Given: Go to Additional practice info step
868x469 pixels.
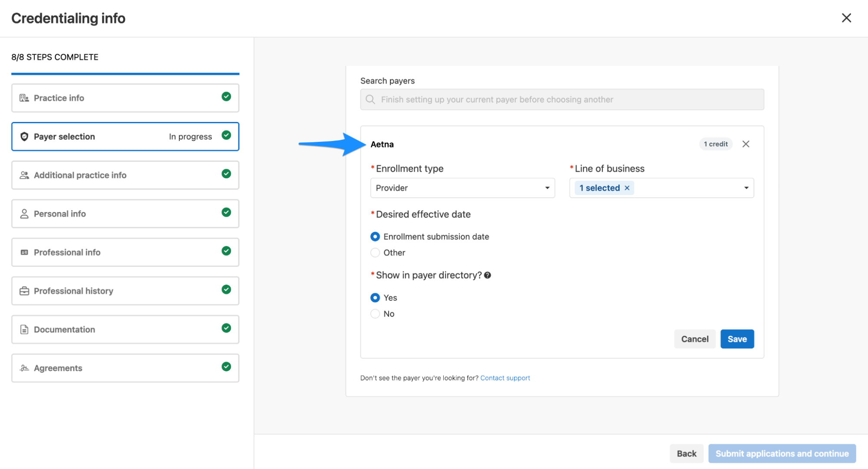Looking at the screenshot, I should (125, 175).
